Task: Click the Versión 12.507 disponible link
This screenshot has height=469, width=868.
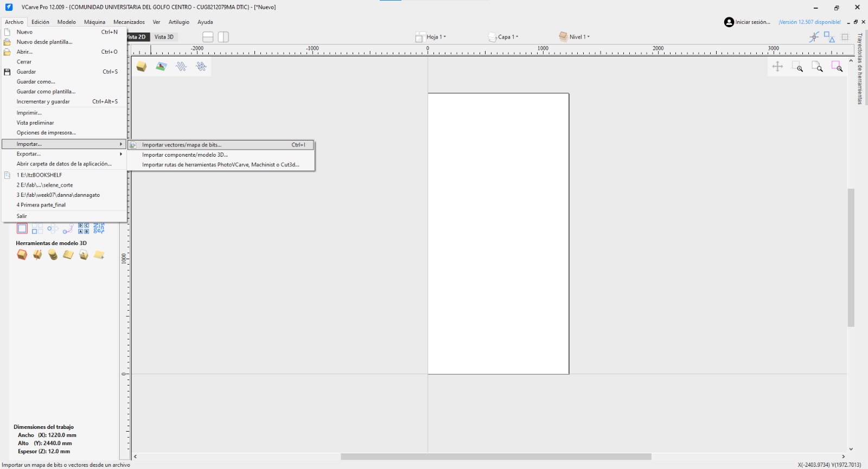Action: click(810, 22)
